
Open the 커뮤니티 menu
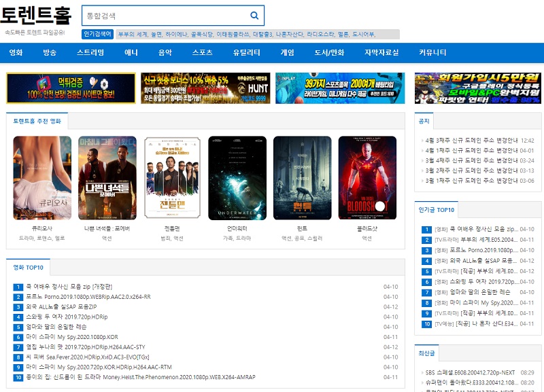pos(432,53)
